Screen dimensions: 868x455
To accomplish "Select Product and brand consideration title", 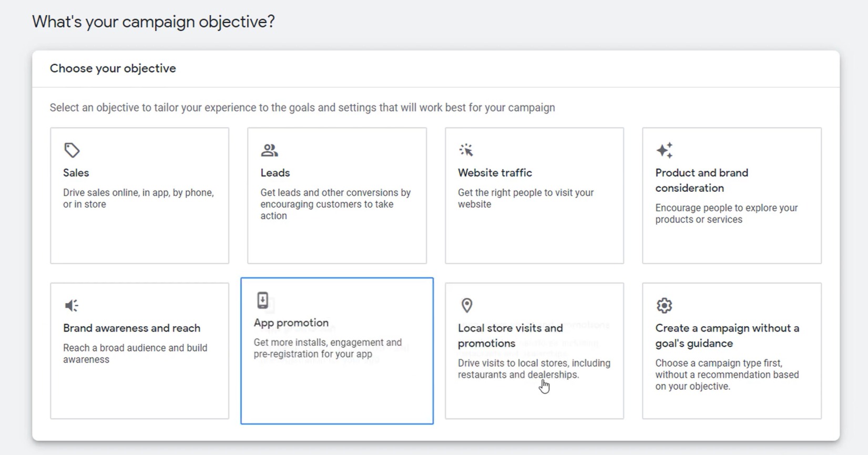I will pyautogui.click(x=702, y=180).
